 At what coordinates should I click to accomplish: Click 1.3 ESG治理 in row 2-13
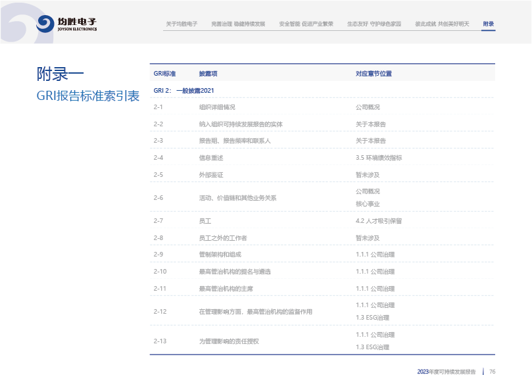[372, 347]
